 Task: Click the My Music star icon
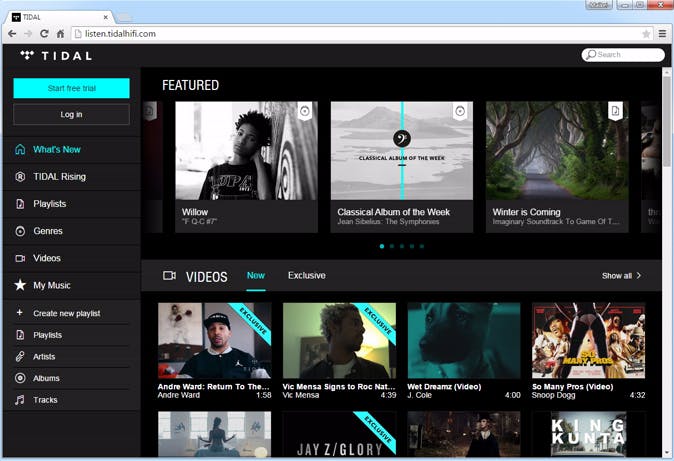[20, 285]
